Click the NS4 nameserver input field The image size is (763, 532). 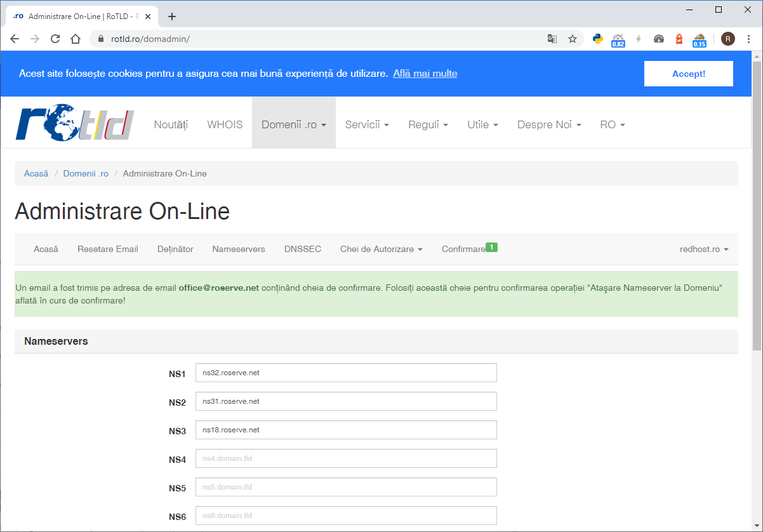tap(345, 458)
